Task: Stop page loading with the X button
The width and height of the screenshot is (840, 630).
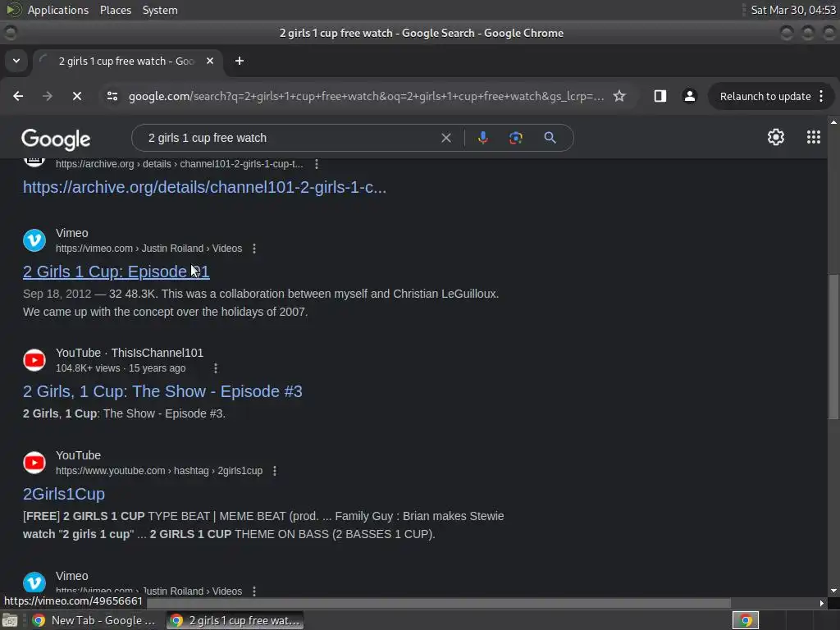Action: click(x=76, y=96)
